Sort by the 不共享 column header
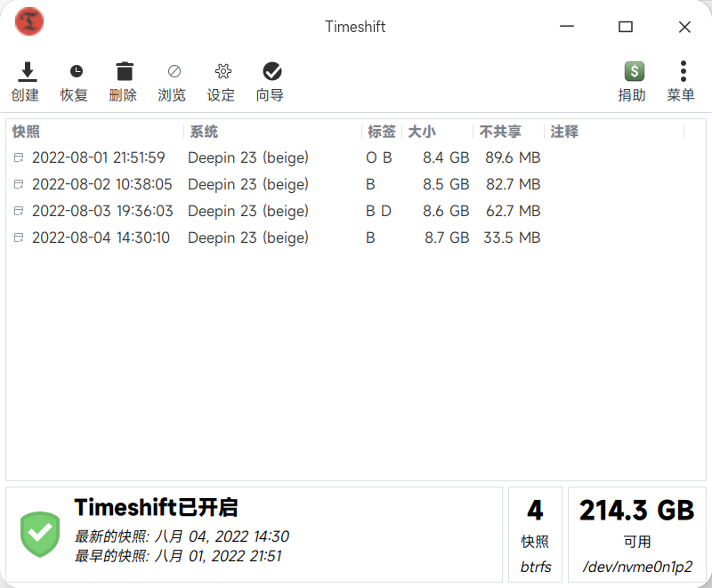 pyautogui.click(x=500, y=132)
